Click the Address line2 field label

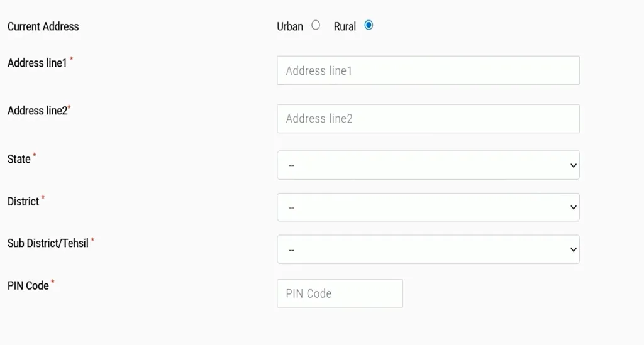(x=37, y=111)
